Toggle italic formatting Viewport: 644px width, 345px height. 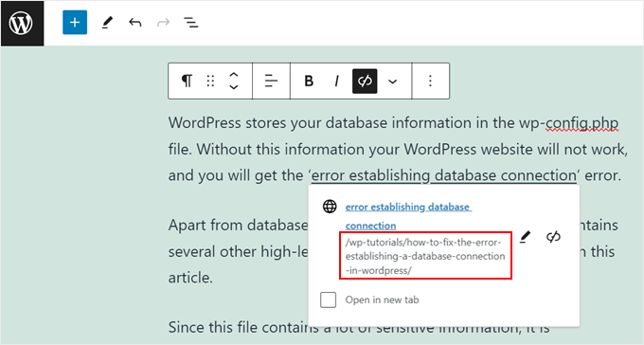[x=337, y=81]
